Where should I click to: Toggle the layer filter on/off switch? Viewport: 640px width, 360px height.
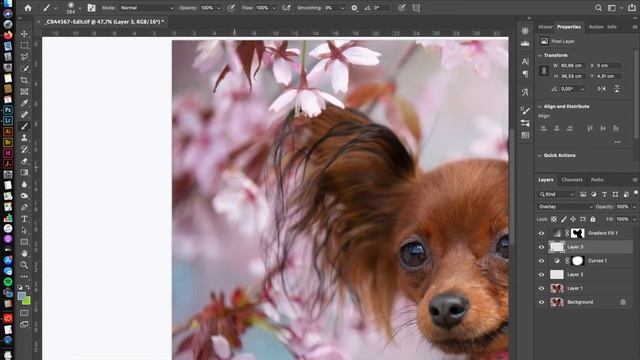click(636, 192)
